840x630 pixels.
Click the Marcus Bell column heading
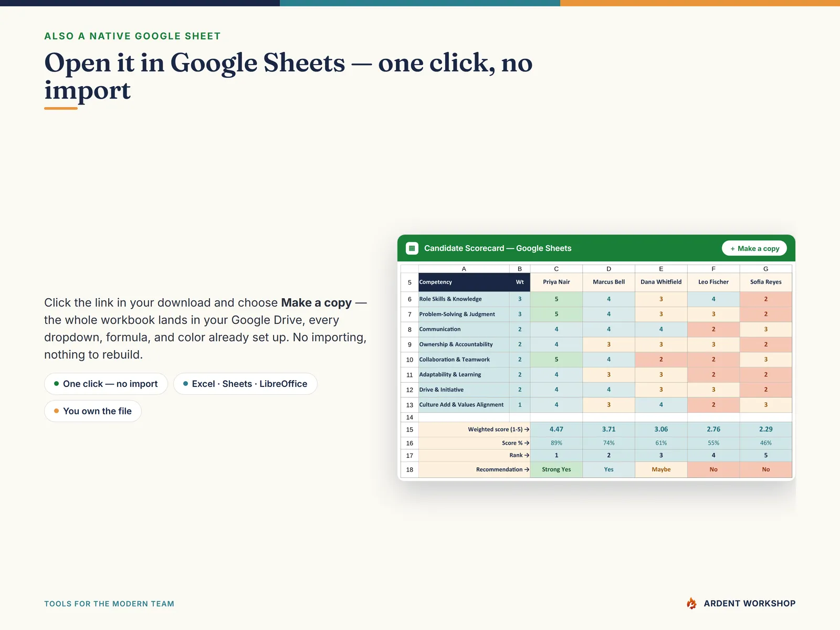click(609, 282)
